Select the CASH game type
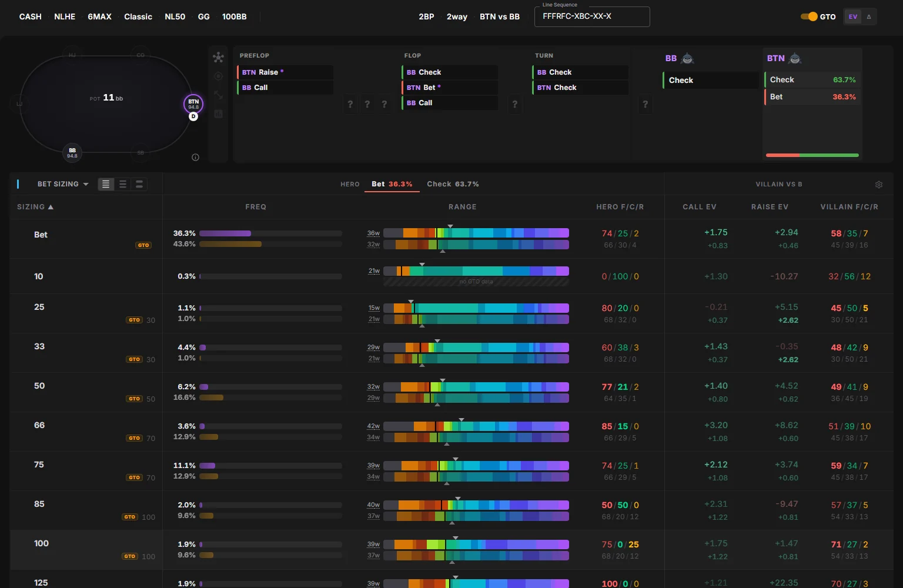 (31, 16)
